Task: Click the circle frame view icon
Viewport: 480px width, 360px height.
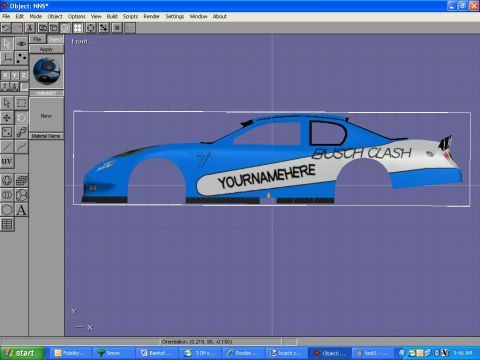Action: click(90, 28)
